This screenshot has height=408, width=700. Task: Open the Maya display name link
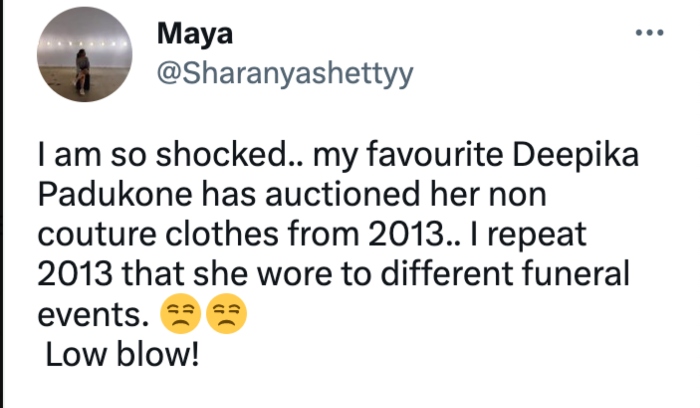[x=195, y=35]
